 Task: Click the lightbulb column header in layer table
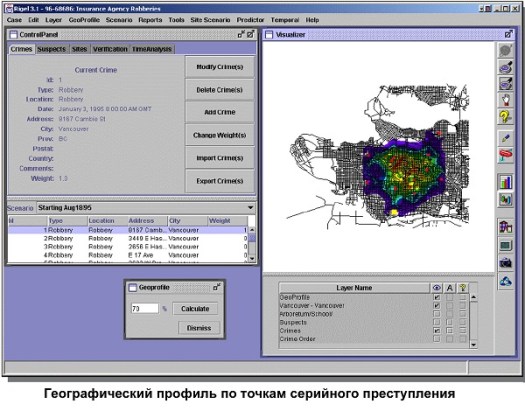463,288
